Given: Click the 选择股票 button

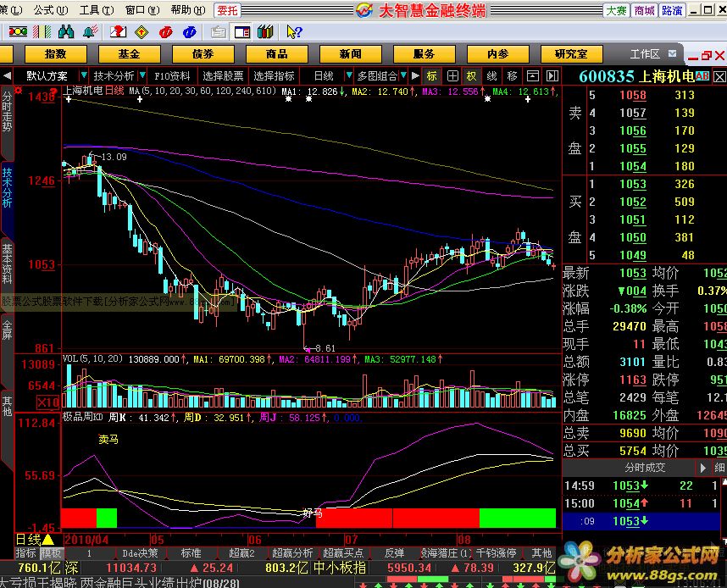Looking at the screenshot, I should [223, 76].
